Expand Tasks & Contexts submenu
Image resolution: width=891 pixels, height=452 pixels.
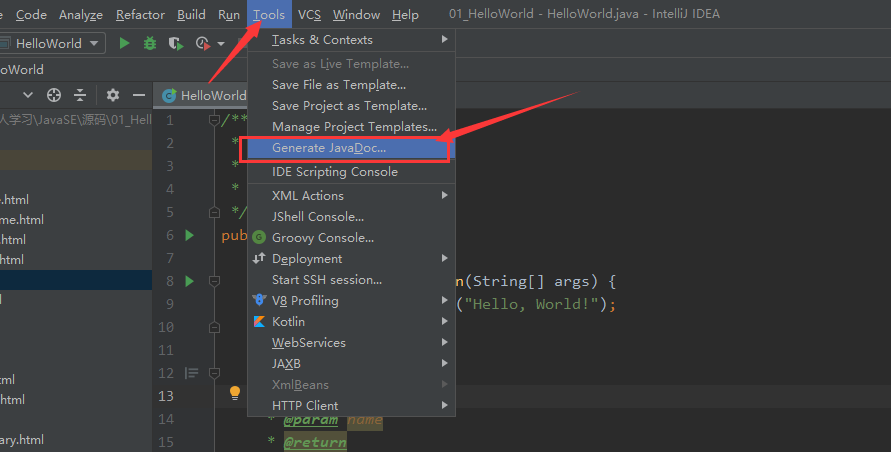pyautogui.click(x=351, y=40)
